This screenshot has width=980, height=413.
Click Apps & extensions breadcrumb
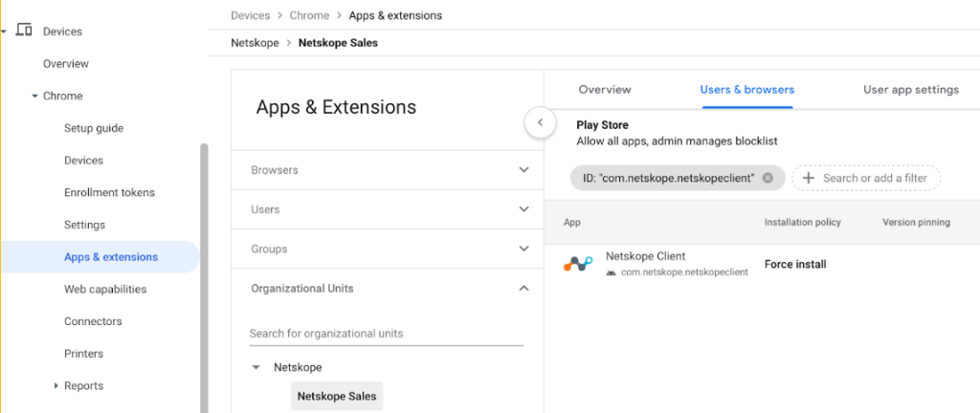tap(395, 15)
